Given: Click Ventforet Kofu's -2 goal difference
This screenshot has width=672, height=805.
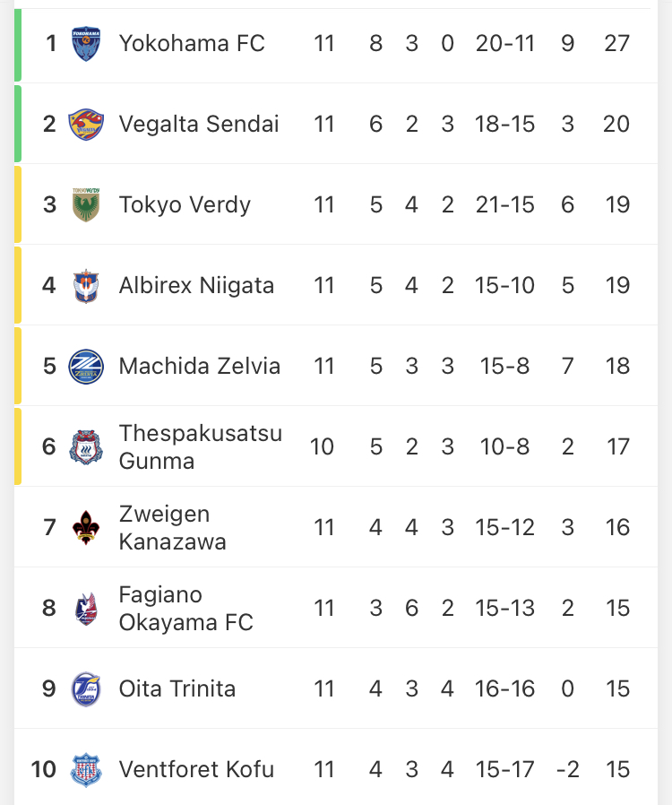Looking at the screenshot, I should pyautogui.click(x=567, y=769).
